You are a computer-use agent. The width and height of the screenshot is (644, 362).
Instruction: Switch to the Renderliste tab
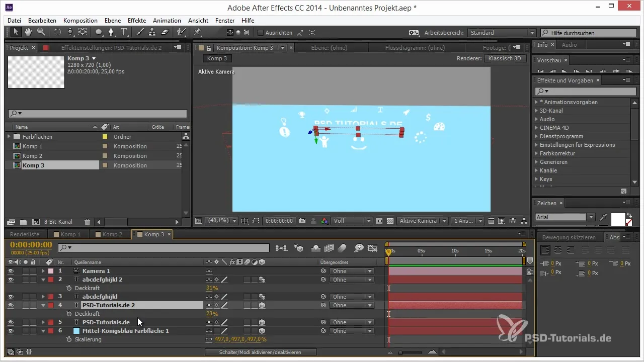point(25,234)
